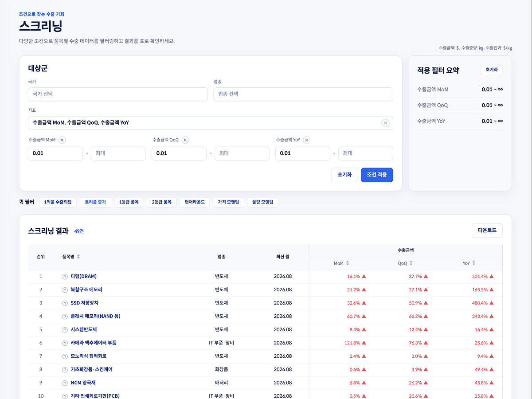Apply the 1억불 수출의탑 quick filter
The height and width of the screenshot is (399, 532).
click(x=58, y=202)
